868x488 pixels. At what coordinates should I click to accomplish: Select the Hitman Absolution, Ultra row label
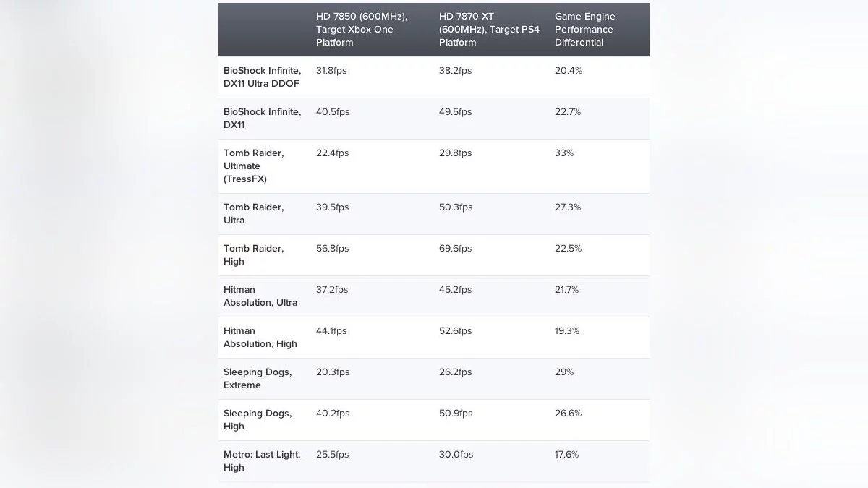pos(260,296)
